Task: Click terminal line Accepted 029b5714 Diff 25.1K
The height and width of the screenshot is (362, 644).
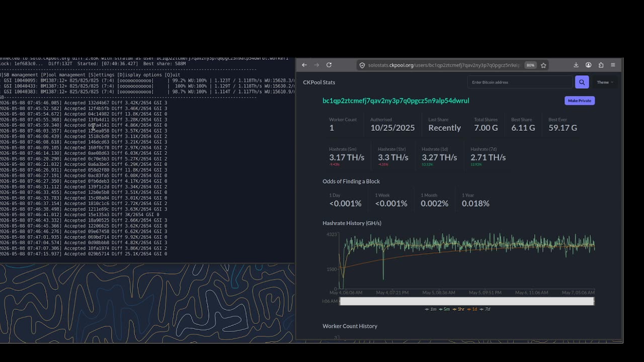Action: coord(84,254)
